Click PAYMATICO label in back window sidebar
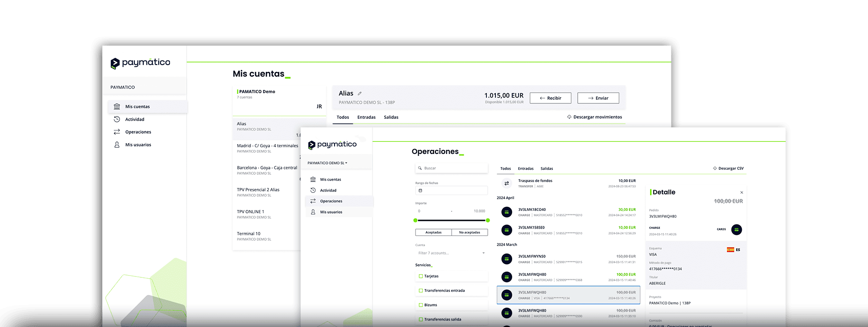 [x=123, y=87]
